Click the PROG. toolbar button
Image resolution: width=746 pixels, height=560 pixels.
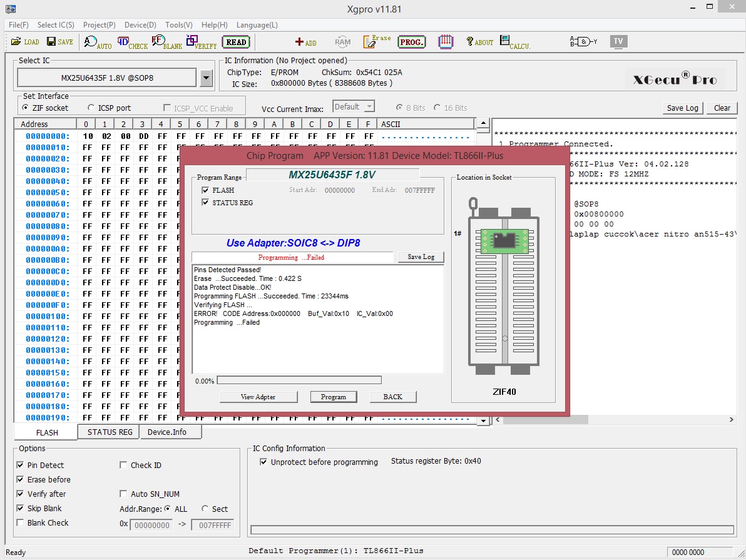click(412, 43)
